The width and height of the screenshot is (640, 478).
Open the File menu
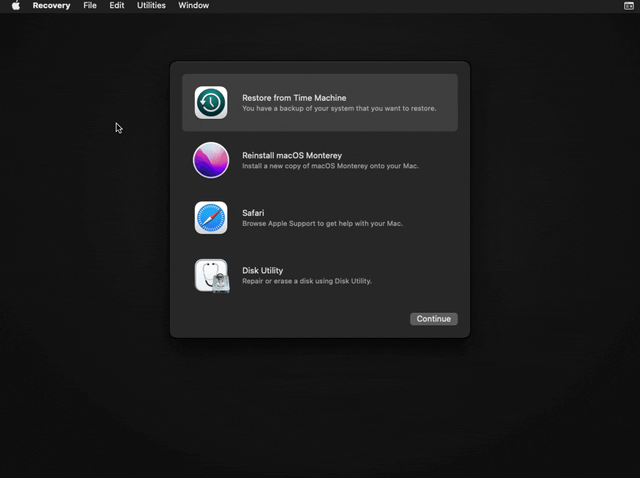[90, 6]
